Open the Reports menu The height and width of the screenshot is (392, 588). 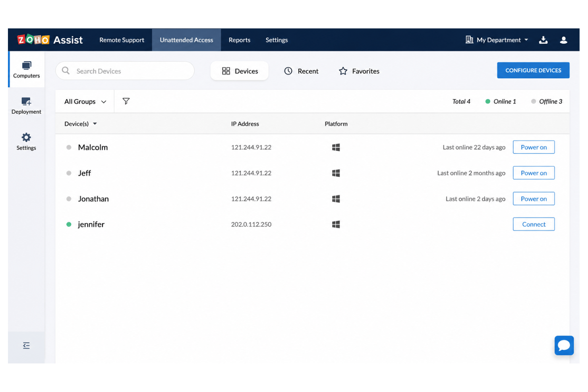coord(240,40)
